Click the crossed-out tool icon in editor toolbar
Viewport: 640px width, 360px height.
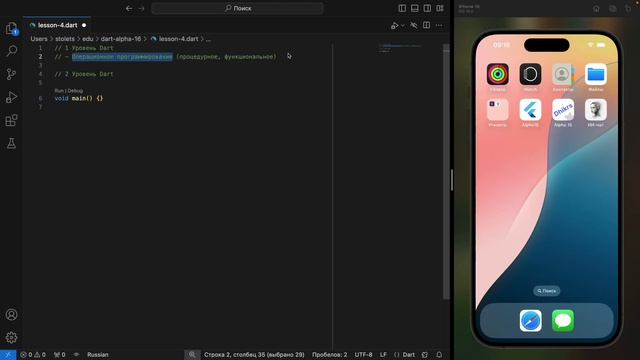coord(413,25)
